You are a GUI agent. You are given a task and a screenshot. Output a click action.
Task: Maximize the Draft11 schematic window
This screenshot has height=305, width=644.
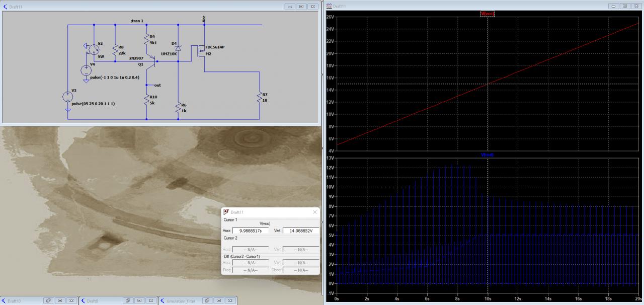pos(301,7)
